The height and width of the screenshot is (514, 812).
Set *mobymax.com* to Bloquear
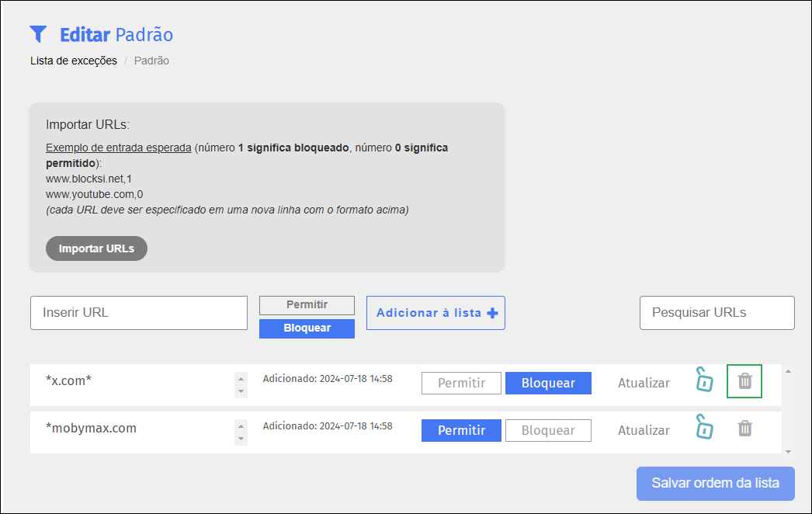click(x=548, y=431)
